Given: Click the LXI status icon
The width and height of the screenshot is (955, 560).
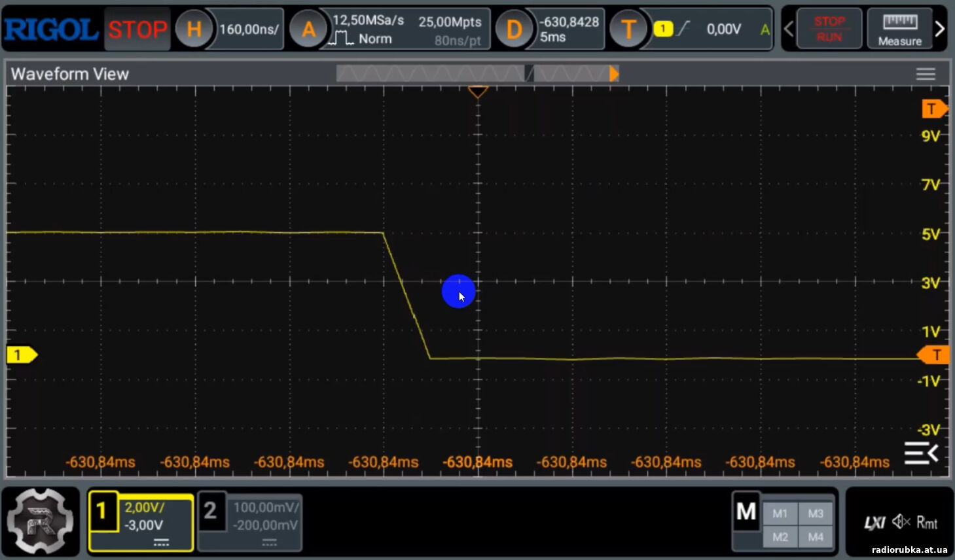Looking at the screenshot, I should click(x=874, y=522).
